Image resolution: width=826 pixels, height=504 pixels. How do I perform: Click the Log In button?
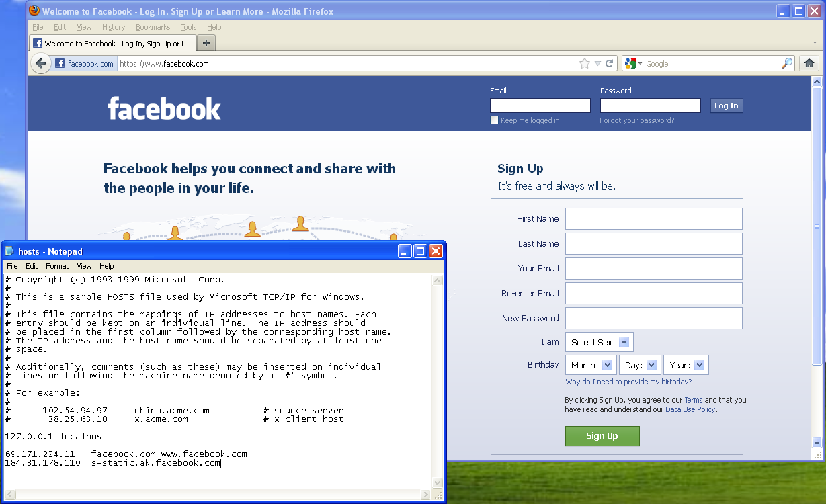pyautogui.click(x=726, y=106)
